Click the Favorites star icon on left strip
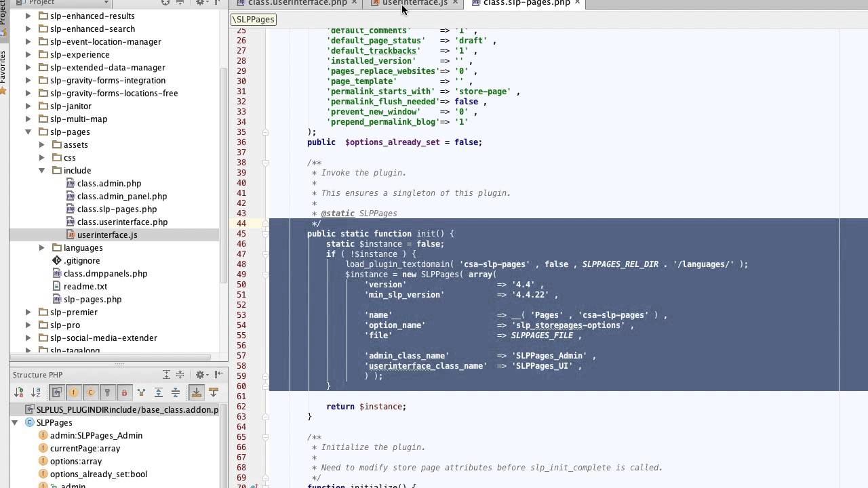 3,90
